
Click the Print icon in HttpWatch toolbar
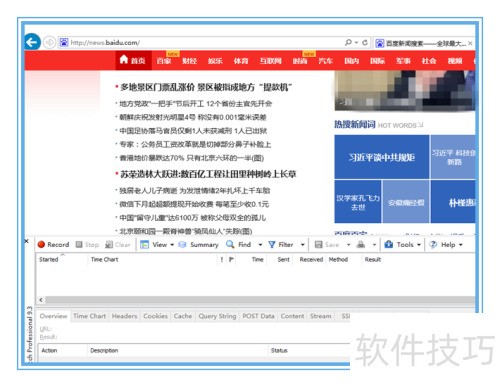point(361,245)
